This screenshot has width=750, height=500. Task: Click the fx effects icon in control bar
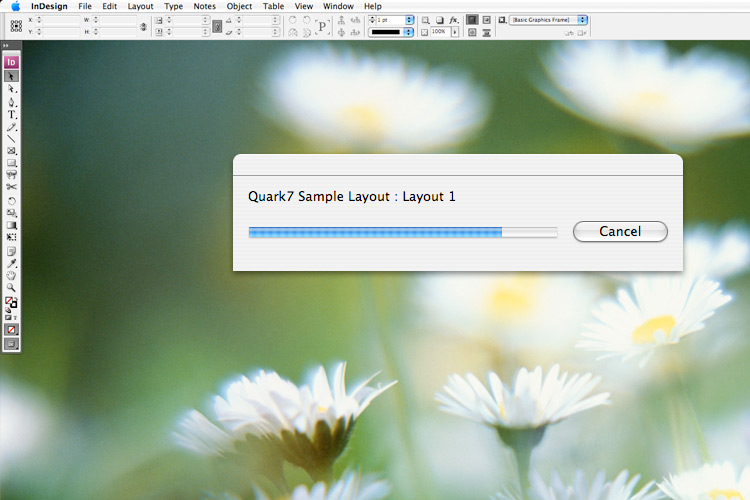[x=454, y=20]
